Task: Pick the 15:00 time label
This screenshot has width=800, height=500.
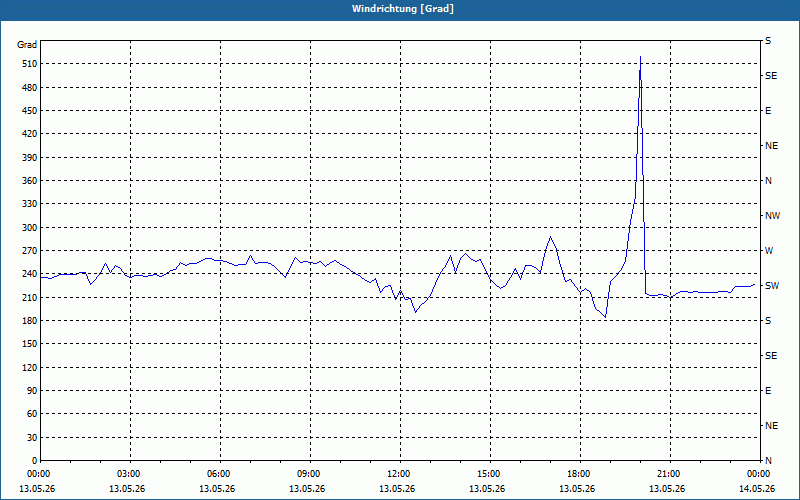Action: (490, 474)
